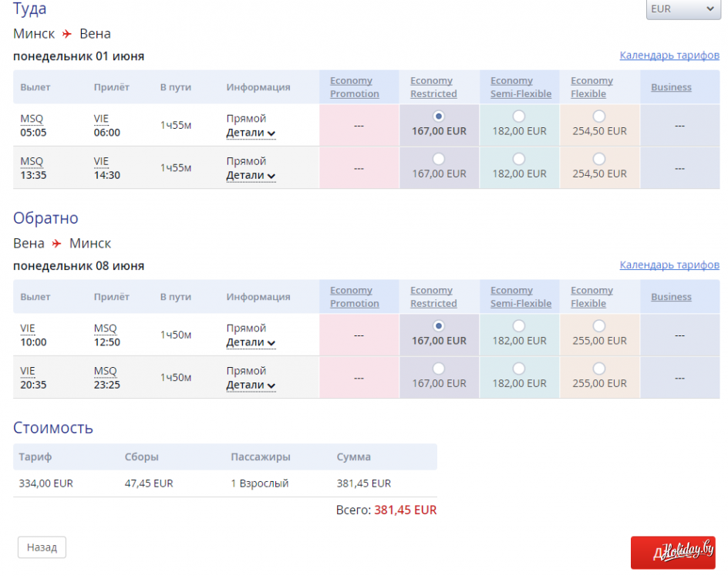
Task: Open outbound Календарь тарифов link
Action: 669,56
